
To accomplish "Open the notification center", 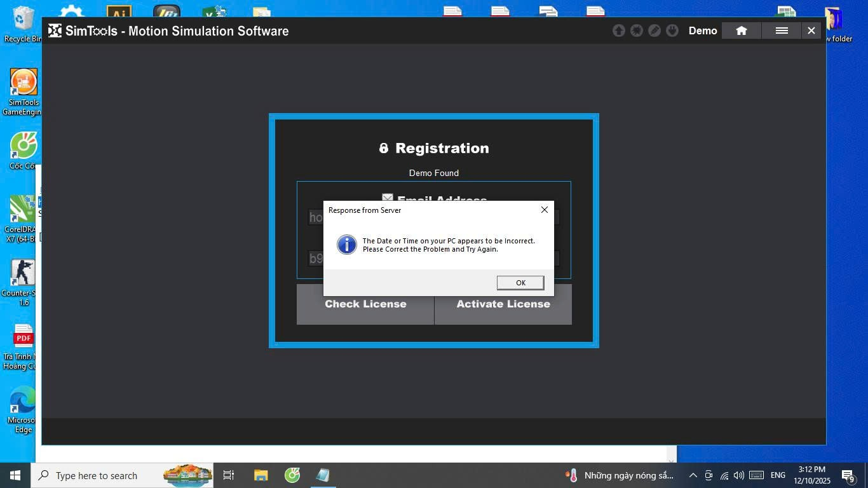I will [848, 475].
